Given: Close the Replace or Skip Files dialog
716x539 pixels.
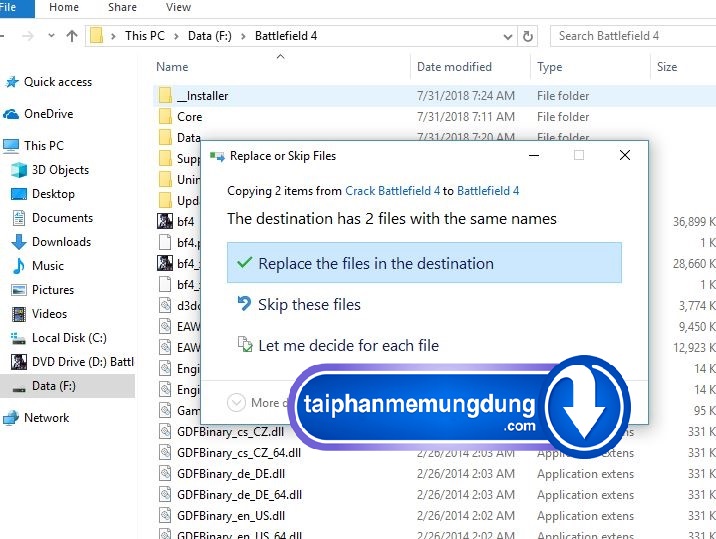Looking at the screenshot, I should tap(625, 155).
